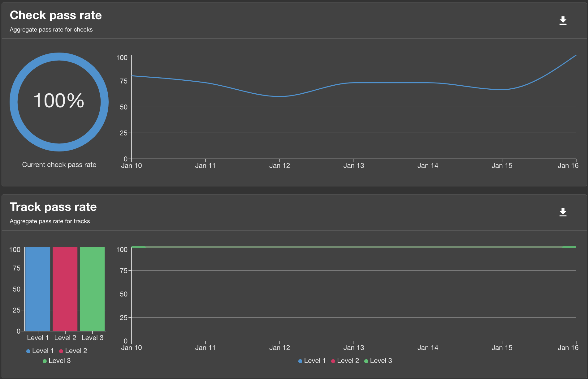The height and width of the screenshot is (379, 588).
Task: Click the red Level 2 bar
Action: [65, 289]
